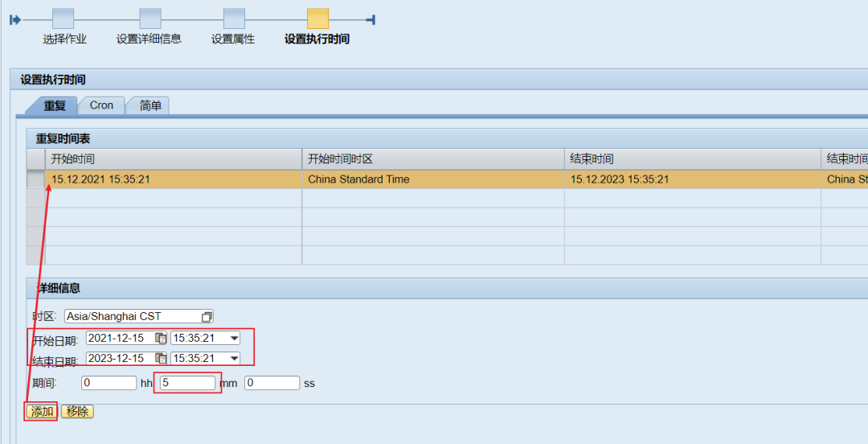The height and width of the screenshot is (444, 868).
Task: Click the cell 15.12.2021 15:35:21
Action: (x=174, y=179)
